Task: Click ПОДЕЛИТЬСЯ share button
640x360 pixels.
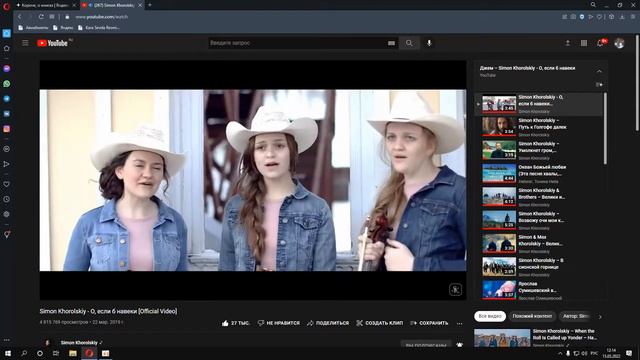Action: [x=328, y=323]
